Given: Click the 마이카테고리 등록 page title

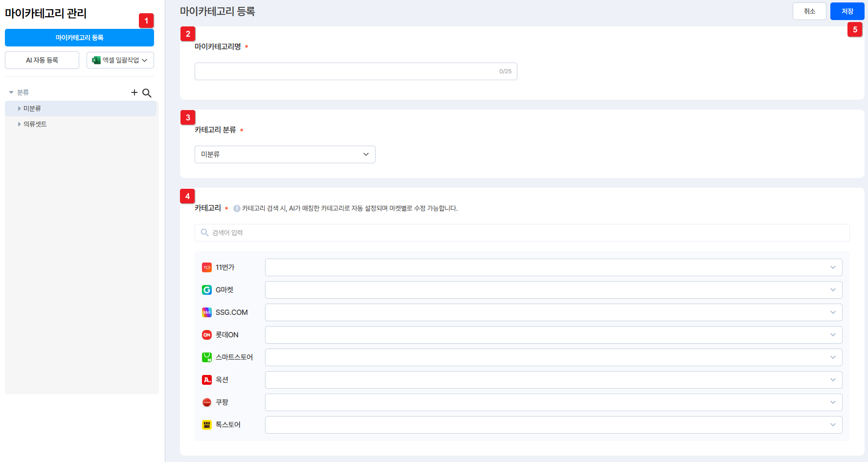Looking at the screenshot, I should 218,11.
